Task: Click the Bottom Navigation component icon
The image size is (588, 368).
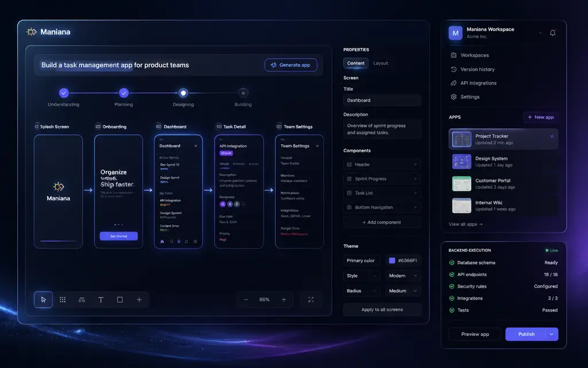Action: 349,207
